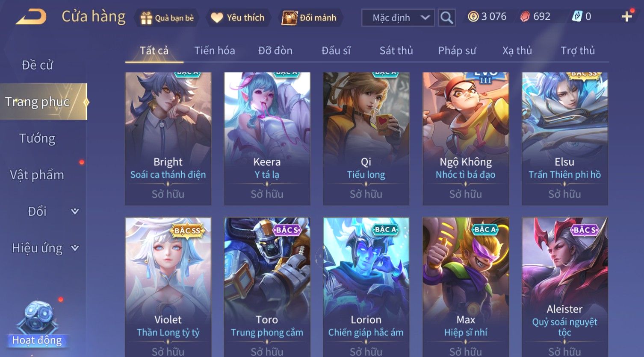Click the red ruby currency icon
This screenshot has width=644, height=357.
[x=525, y=17]
